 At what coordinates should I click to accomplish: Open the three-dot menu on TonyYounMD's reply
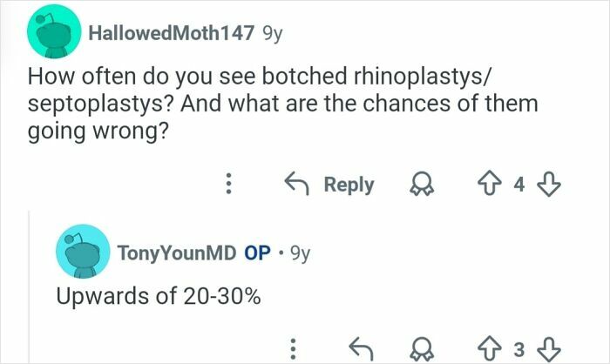(x=295, y=350)
